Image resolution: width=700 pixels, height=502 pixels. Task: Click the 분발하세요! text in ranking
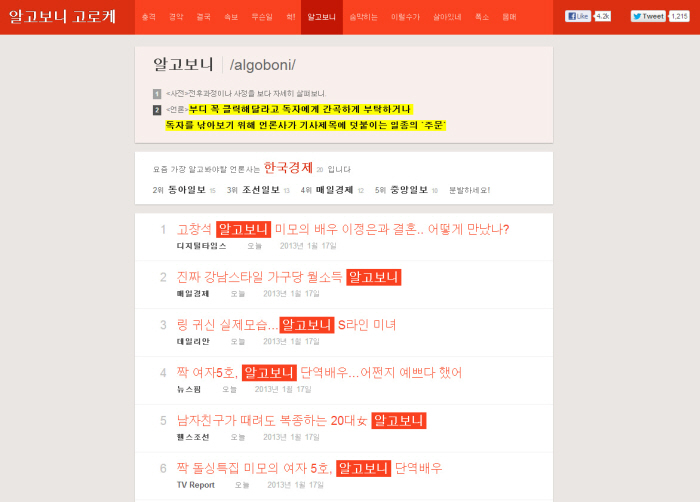pyautogui.click(x=469, y=190)
